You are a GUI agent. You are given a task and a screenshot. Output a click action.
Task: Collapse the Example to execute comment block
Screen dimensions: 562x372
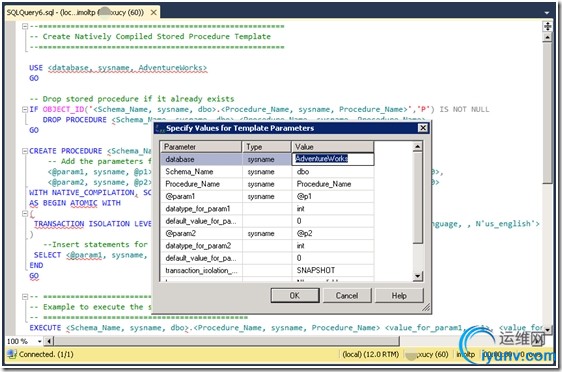pyautogui.click(x=25, y=297)
